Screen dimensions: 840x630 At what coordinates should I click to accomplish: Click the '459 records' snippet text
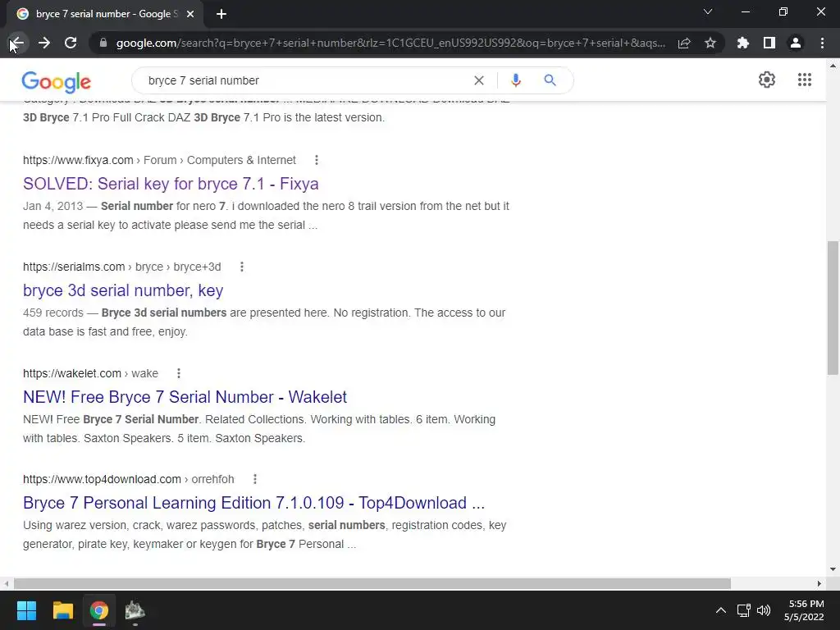click(x=53, y=313)
